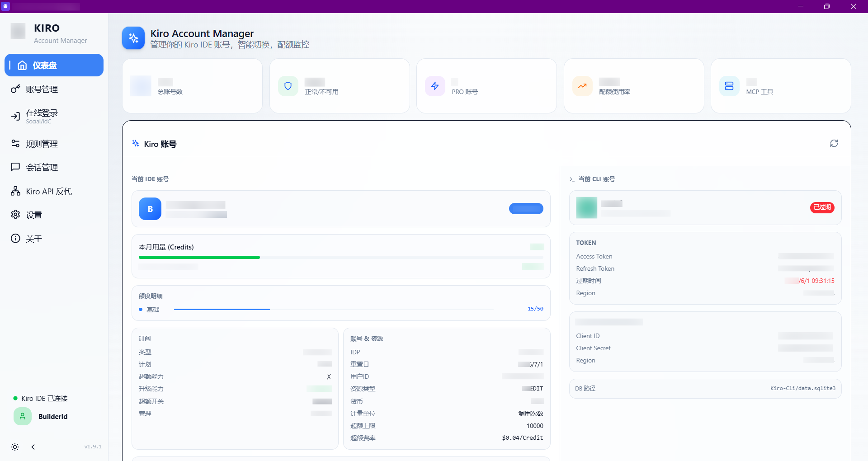The height and width of the screenshot is (461, 868).
Task: Click the 资源类型 row label
Action: (363, 389)
